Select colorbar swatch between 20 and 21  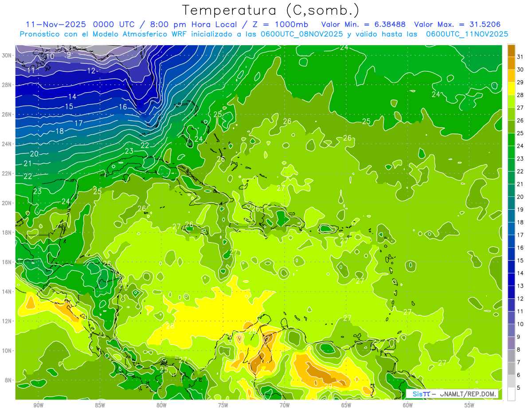pyautogui.click(x=511, y=190)
